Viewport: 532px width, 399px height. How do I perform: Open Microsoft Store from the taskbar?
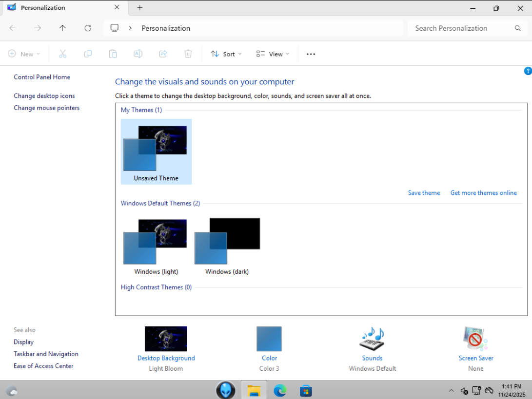[306, 390]
